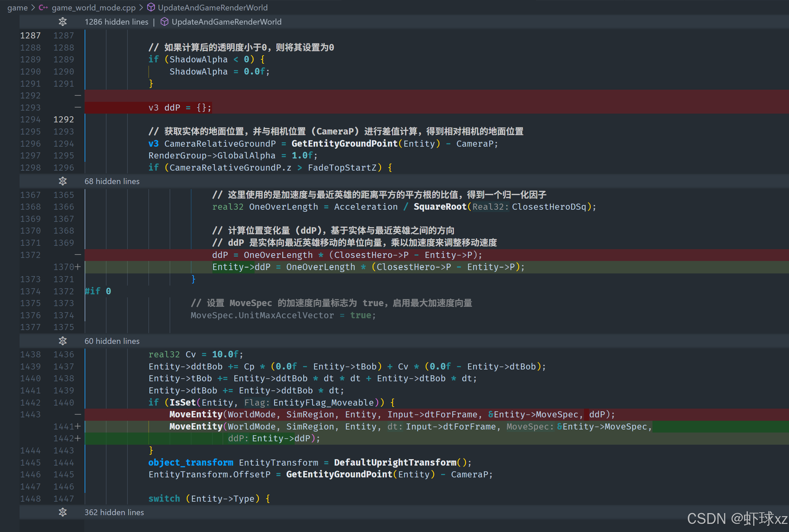
Task: Click line number 1287 in left gutter
Action: 30,36
